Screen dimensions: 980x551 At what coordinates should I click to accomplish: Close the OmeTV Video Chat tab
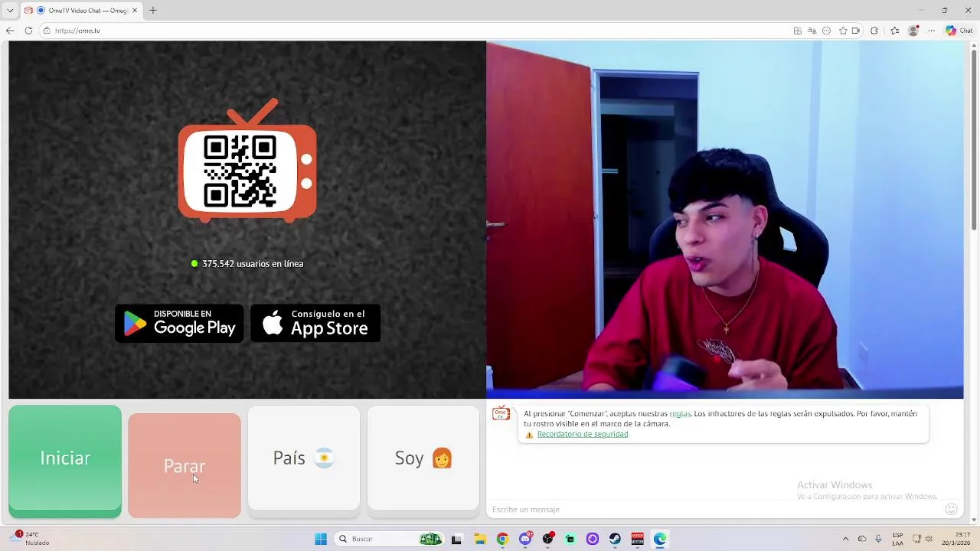click(x=135, y=11)
